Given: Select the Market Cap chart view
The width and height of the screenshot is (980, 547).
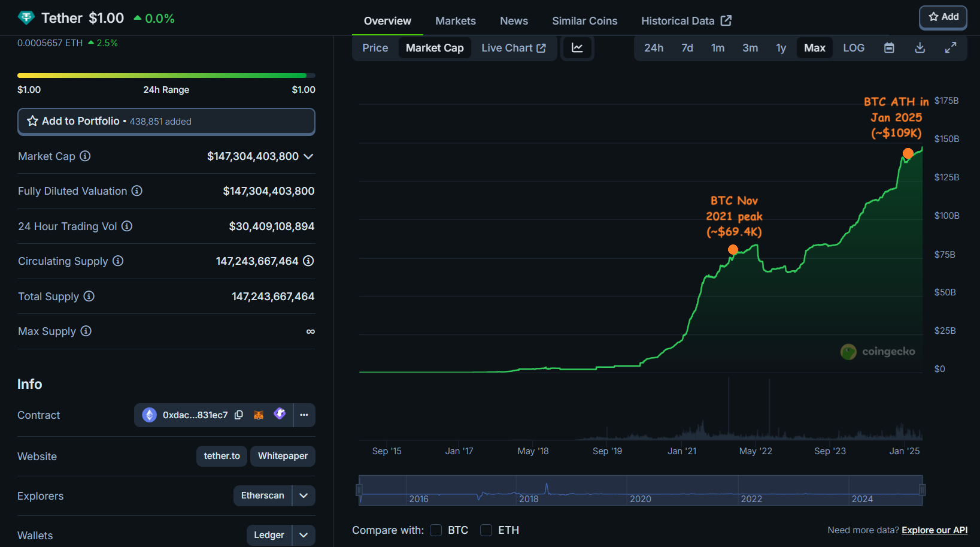Looking at the screenshot, I should (x=435, y=48).
